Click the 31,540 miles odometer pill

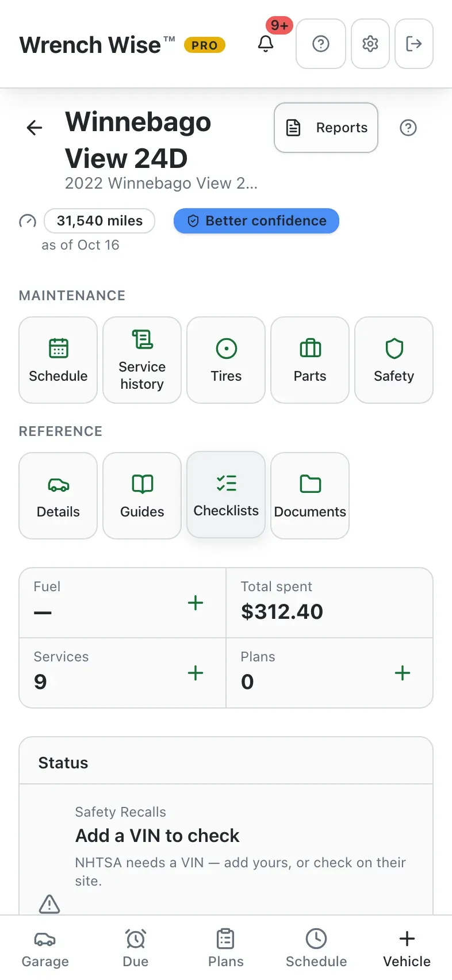click(x=99, y=221)
